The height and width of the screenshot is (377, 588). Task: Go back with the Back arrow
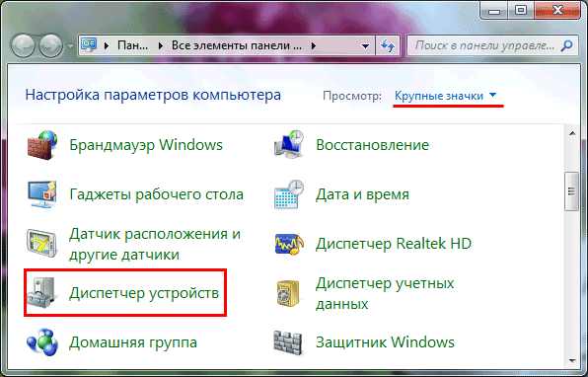[x=24, y=45]
